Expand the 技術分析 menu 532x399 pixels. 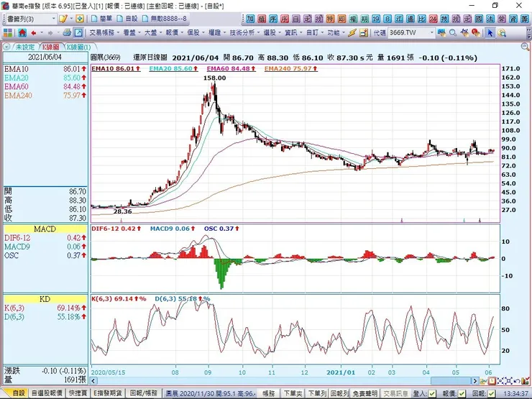244,32
